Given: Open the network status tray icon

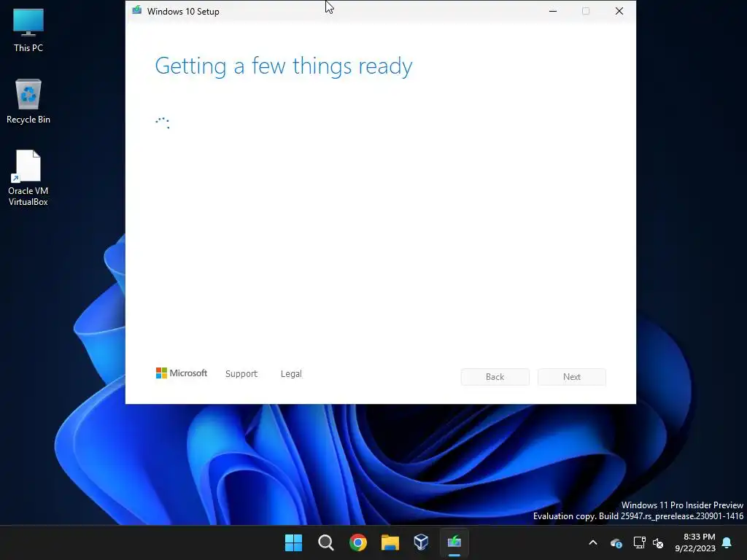Looking at the screenshot, I should pos(639,542).
